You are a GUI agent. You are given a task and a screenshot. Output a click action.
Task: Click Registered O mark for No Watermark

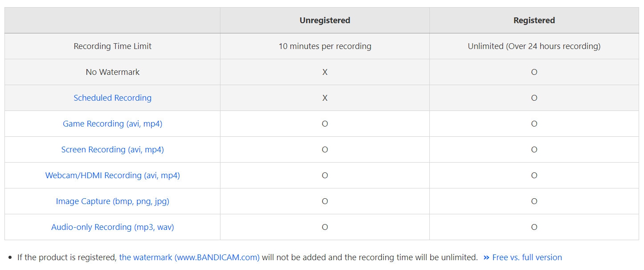coord(534,72)
